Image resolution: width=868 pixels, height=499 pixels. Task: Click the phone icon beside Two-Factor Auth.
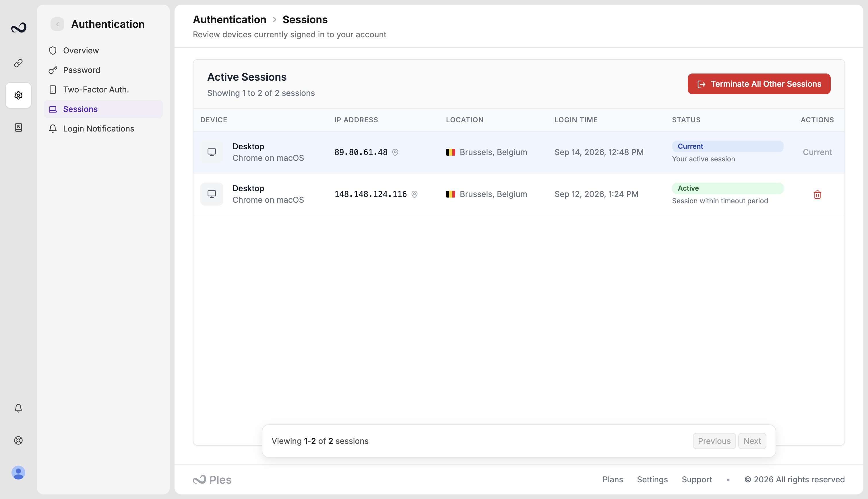(53, 90)
